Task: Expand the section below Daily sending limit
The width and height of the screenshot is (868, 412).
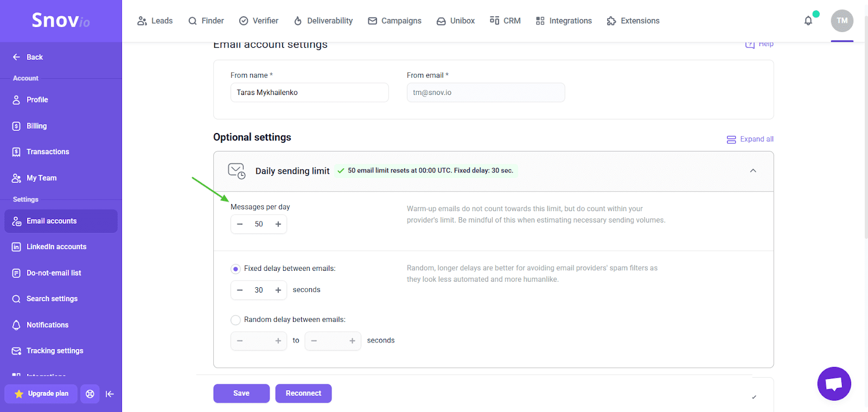Action: 754,397
